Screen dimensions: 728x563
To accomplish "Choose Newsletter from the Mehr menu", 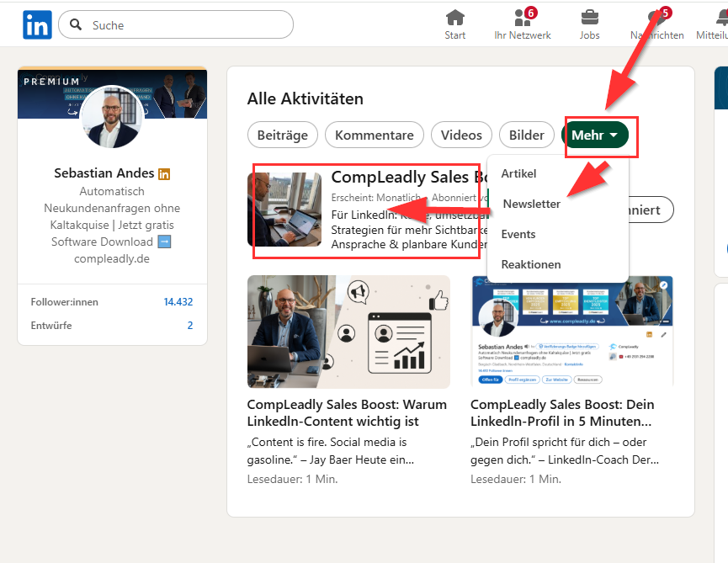I will point(531,204).
